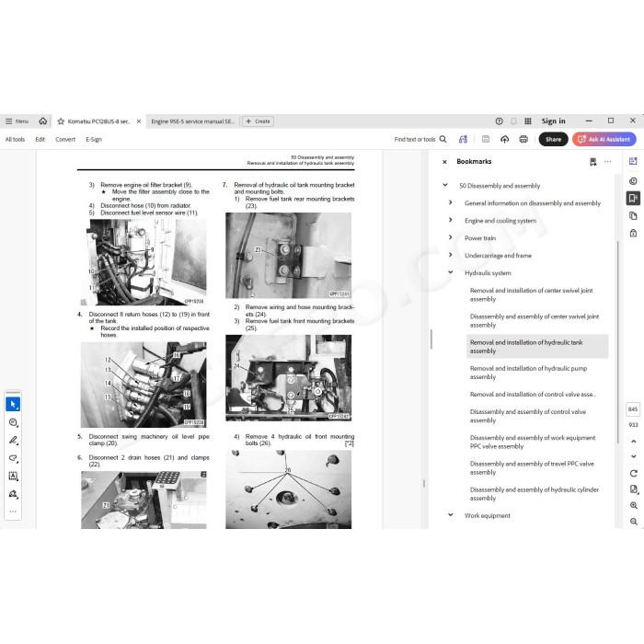Close the Komatsu PC128US-8 tab
Screen dimensions: 644x644
(139, 121)
